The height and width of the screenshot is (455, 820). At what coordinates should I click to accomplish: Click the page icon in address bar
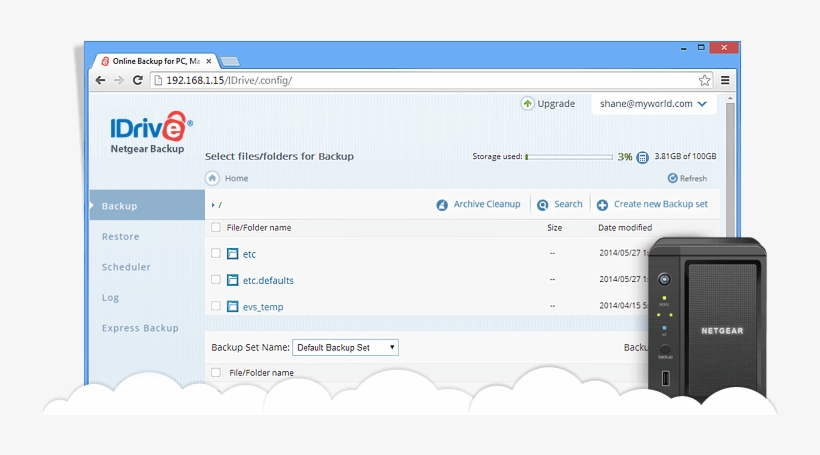(x=158, y=80)
